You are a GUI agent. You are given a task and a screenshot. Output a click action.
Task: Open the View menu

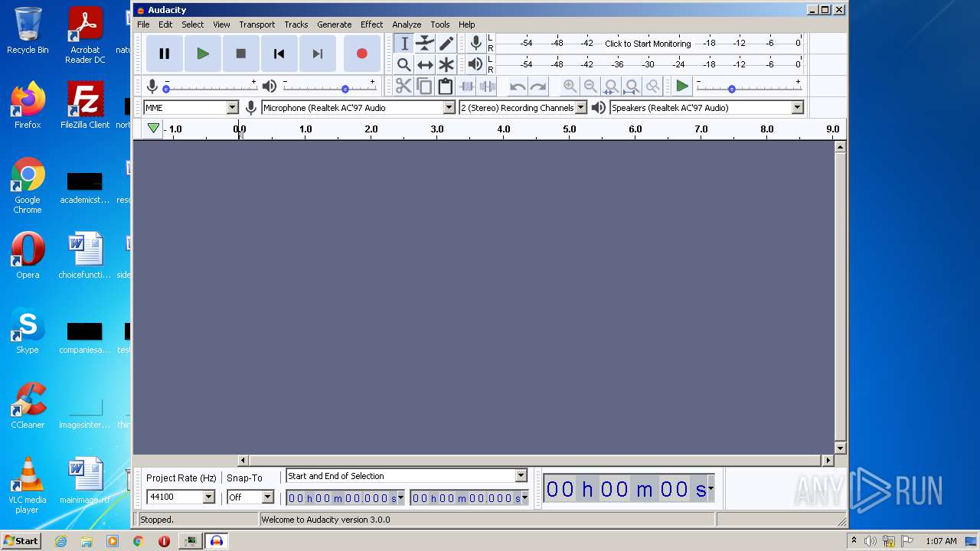pyautogui.click(x=221, y=24)
